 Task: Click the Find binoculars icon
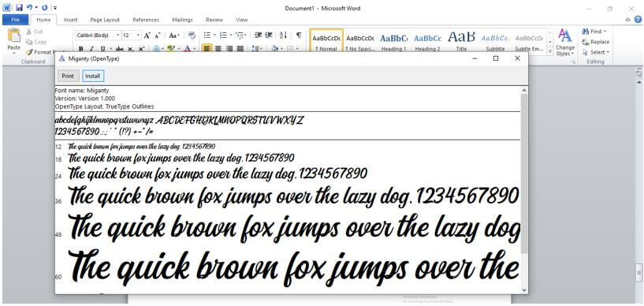[x=585, y=32]
